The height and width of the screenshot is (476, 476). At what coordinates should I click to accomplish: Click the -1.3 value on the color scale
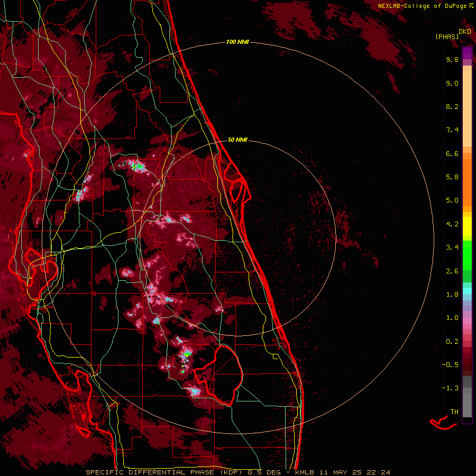pos(450,388)
